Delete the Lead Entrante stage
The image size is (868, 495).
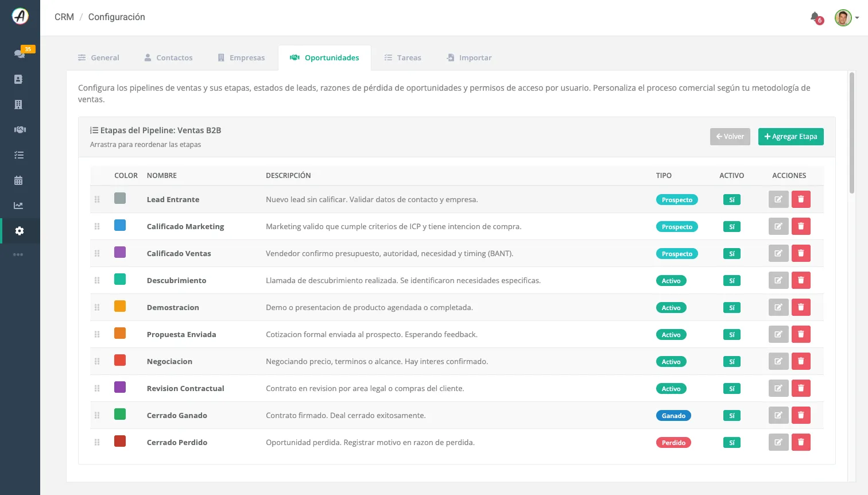tap(801, 199)
